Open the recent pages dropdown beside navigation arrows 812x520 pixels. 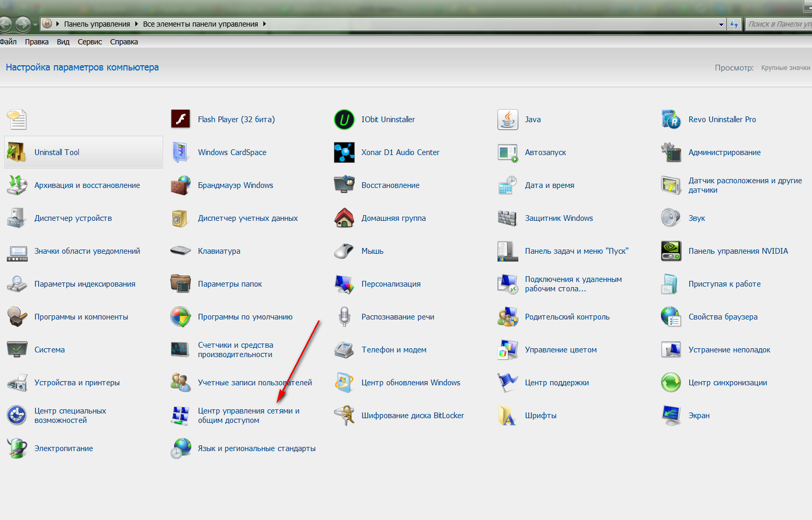35,24
